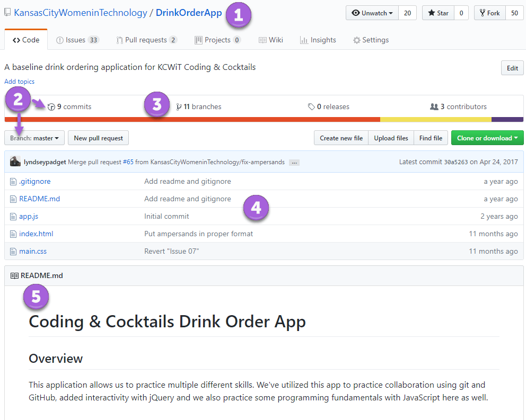This screenshot has width=526, height=420.
Task: Expand the Branch: master selector
Action: tap(34, 138)
